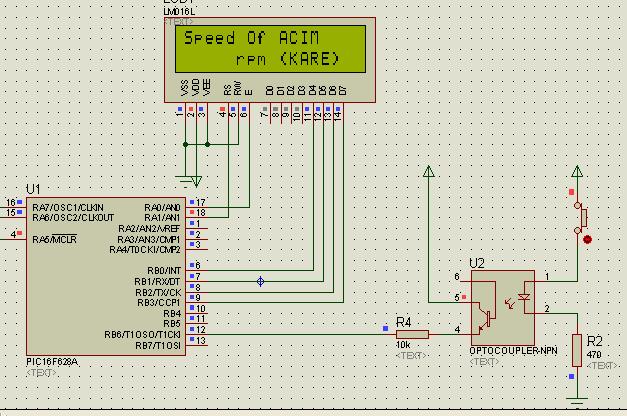
Task: Click the power terminal arrow above the push button
Action: pyautogui.click(x=577, y=171)
